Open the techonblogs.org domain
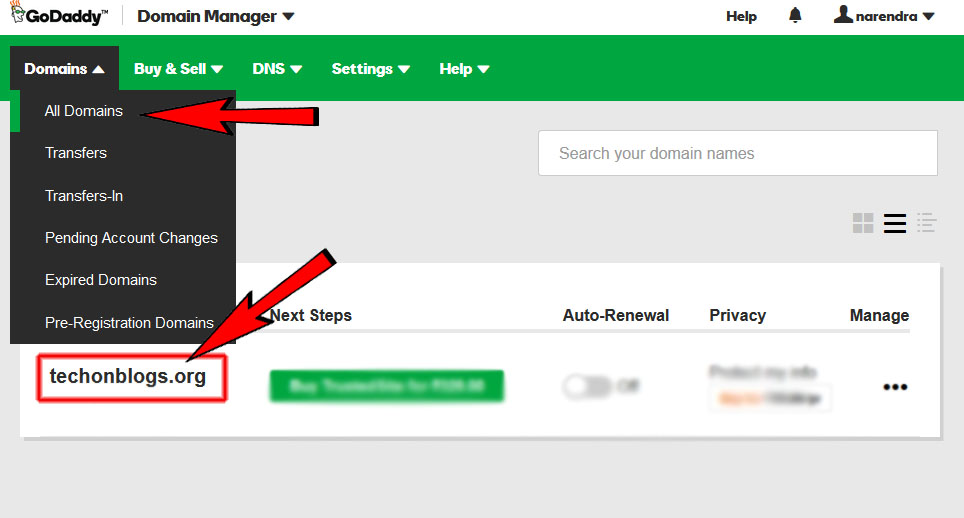Screen dimensions: 964x518 [x=128, y=376]
